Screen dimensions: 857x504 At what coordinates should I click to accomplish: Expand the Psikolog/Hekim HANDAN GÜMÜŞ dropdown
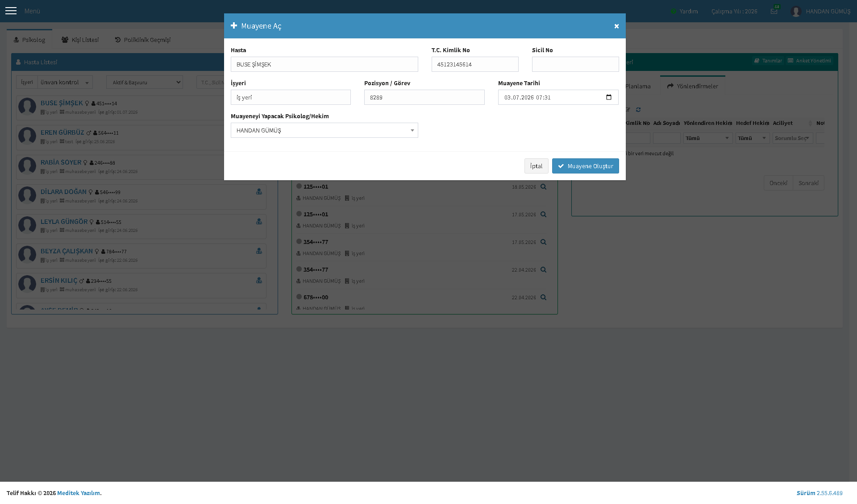[x=324, y=130]
